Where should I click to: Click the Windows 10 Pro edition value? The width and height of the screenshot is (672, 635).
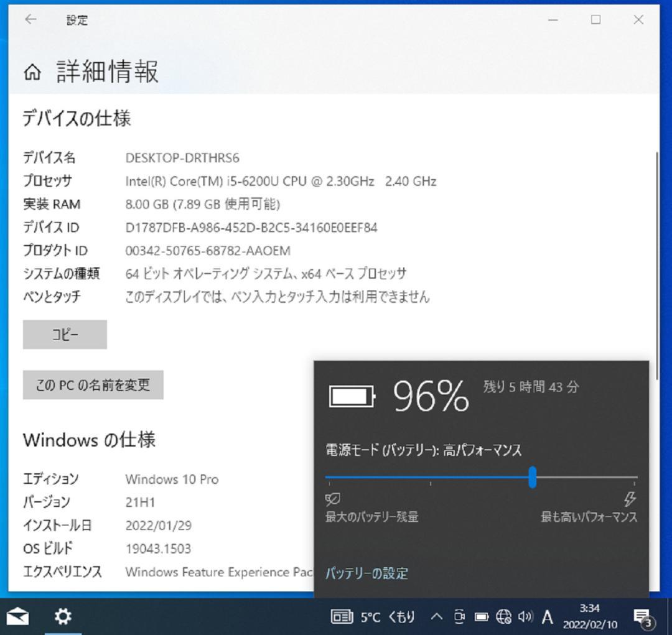click(172, 479)
